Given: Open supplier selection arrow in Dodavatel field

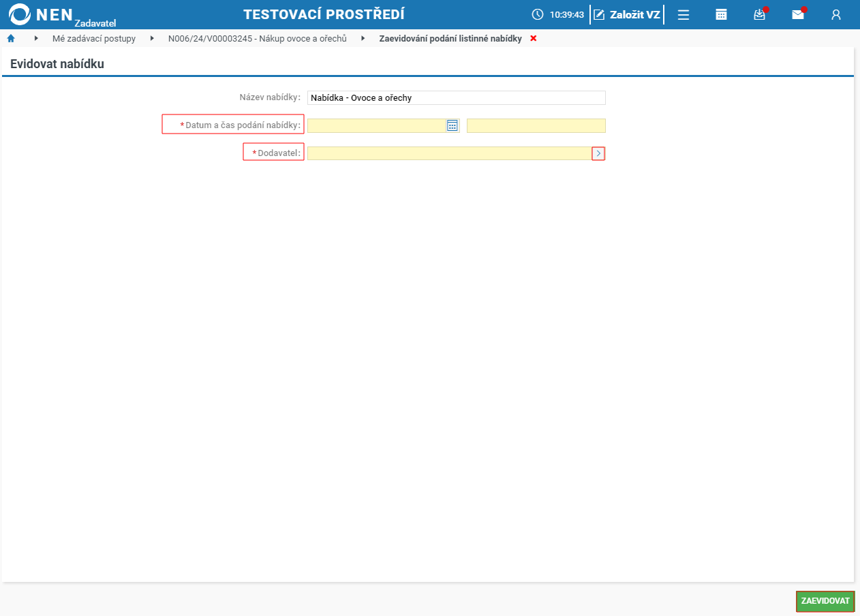Looking at the screenshot, I should pyautogui.click(x=598, y=153).
